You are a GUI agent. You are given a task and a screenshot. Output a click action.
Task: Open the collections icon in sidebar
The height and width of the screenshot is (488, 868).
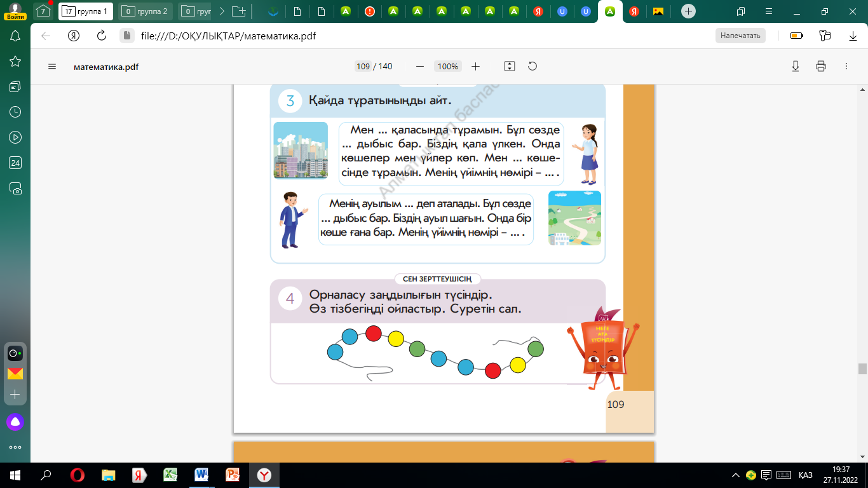(x=15, y=86)
